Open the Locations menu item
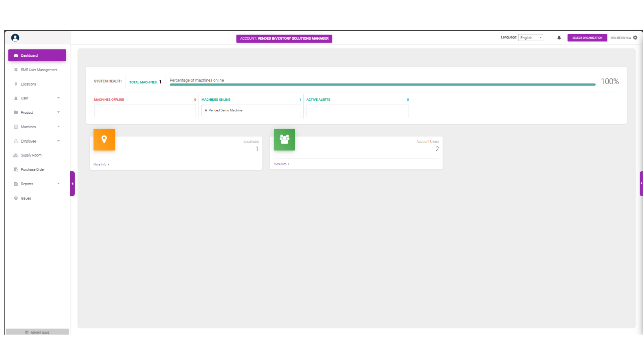 37,84
